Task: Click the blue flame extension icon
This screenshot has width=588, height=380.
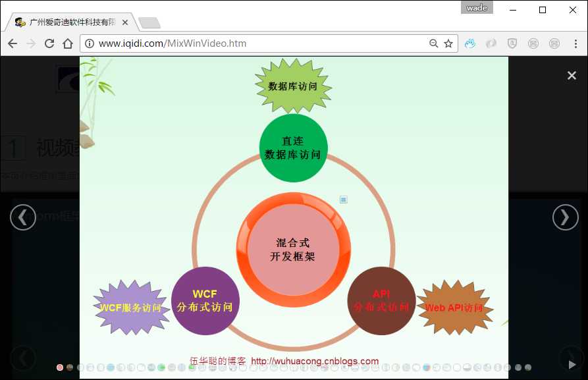Action: pos(469,43)
